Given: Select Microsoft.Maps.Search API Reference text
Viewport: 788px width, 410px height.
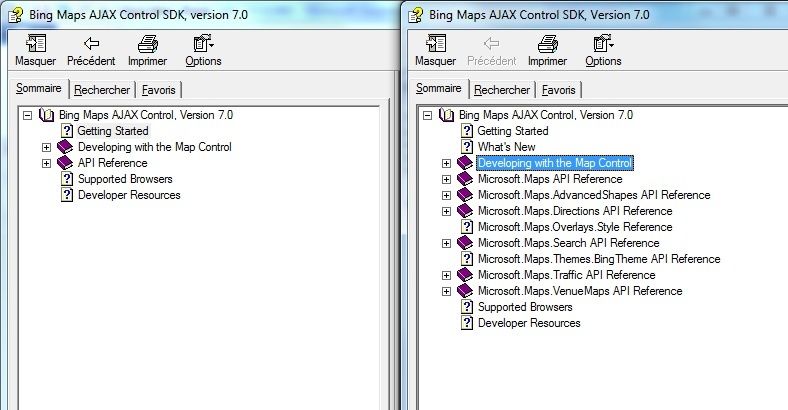Looking at the screenshot, I should click(x=568, y=243).
